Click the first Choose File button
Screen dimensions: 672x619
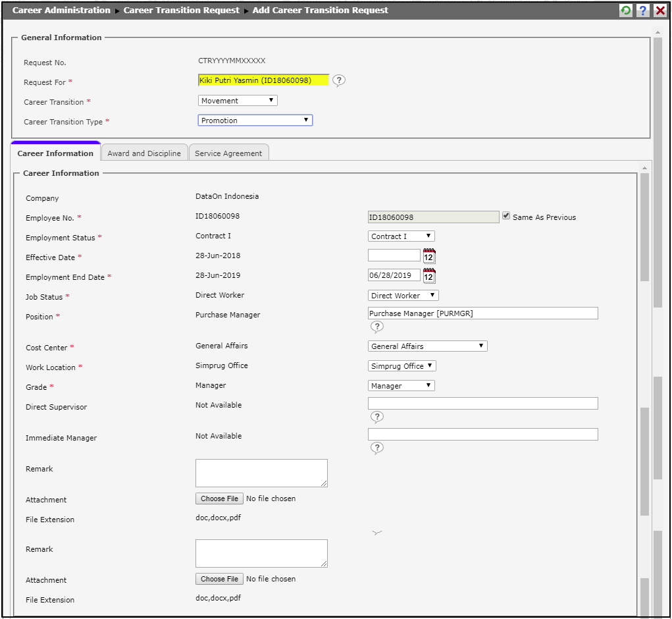tap(219, 499)
